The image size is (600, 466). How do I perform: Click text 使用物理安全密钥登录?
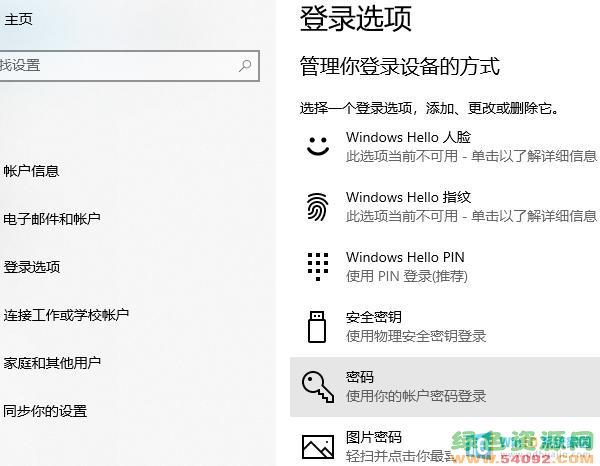(x=416, y=336)
